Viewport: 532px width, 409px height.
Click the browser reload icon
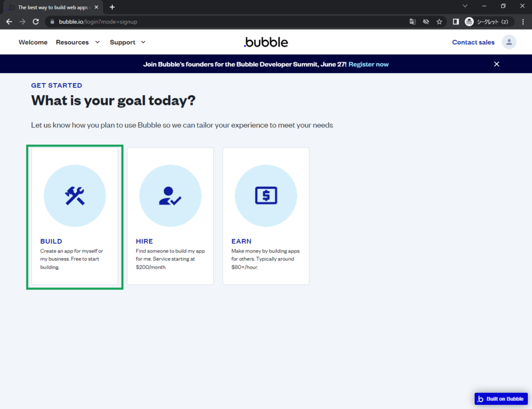pos(36,22)
